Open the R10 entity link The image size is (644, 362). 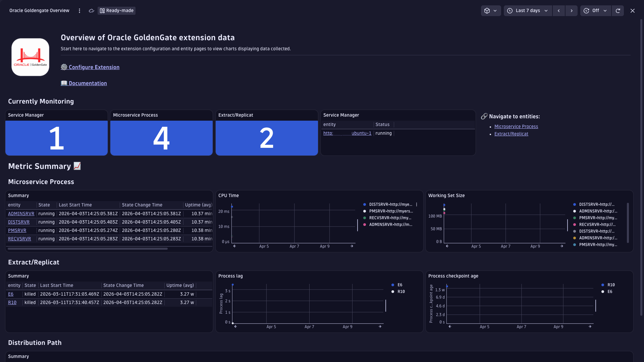(x=12, y=302)
